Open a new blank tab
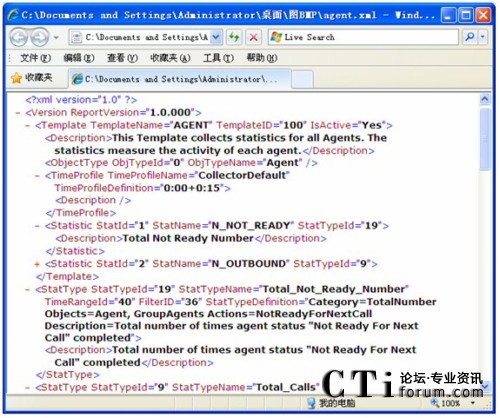The height and width of the screenshot is (418, 500). click(302, 79)
